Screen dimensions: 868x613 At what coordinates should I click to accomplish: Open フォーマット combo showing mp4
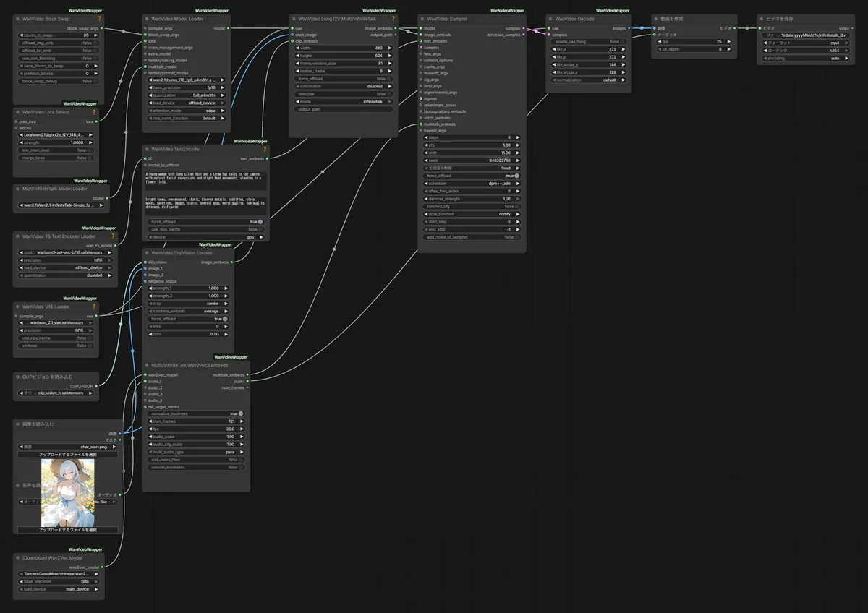coord(807,42)
